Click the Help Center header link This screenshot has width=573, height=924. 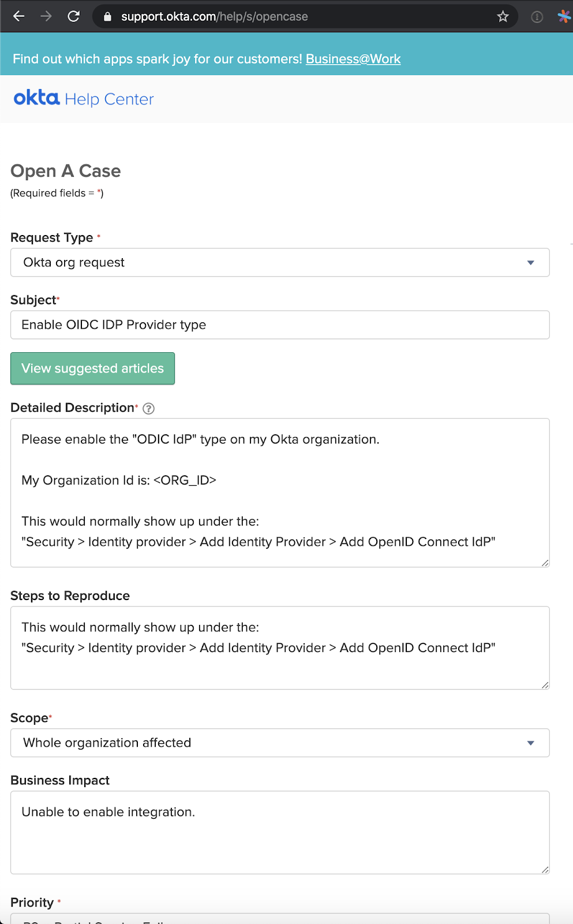[x=109, y=99]
